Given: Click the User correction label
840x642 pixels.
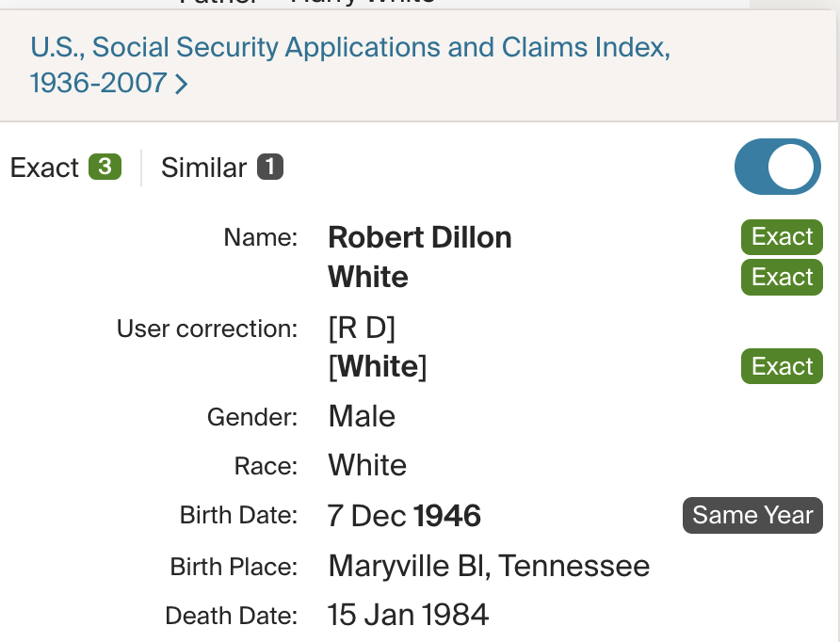Looking at the screenshot, I should coord(206,329).
